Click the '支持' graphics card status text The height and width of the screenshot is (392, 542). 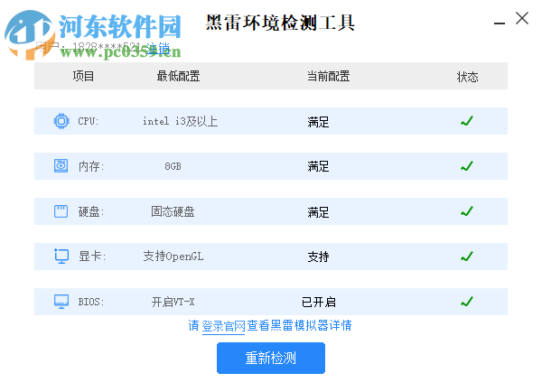coord(318,257)
